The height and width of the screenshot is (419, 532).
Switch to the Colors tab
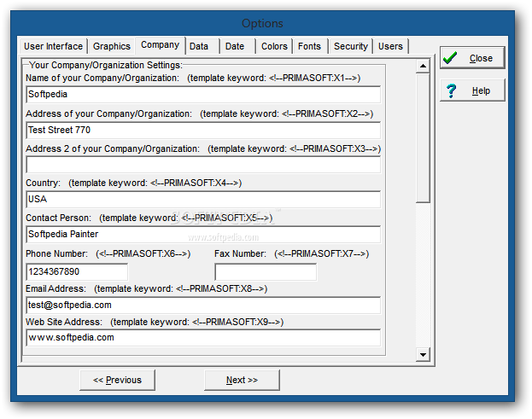[x=274, y=46]
